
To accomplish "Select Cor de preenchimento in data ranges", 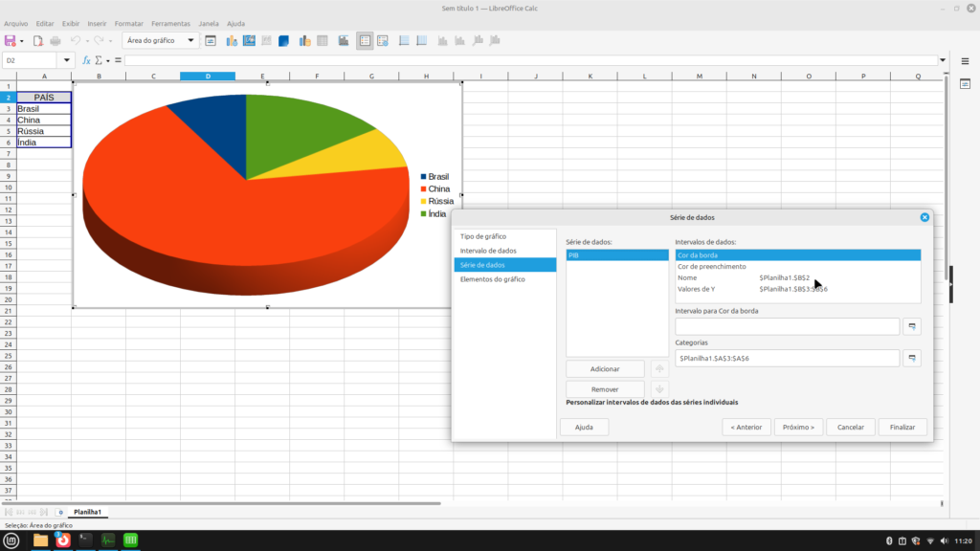I will [x=711, y=267].
